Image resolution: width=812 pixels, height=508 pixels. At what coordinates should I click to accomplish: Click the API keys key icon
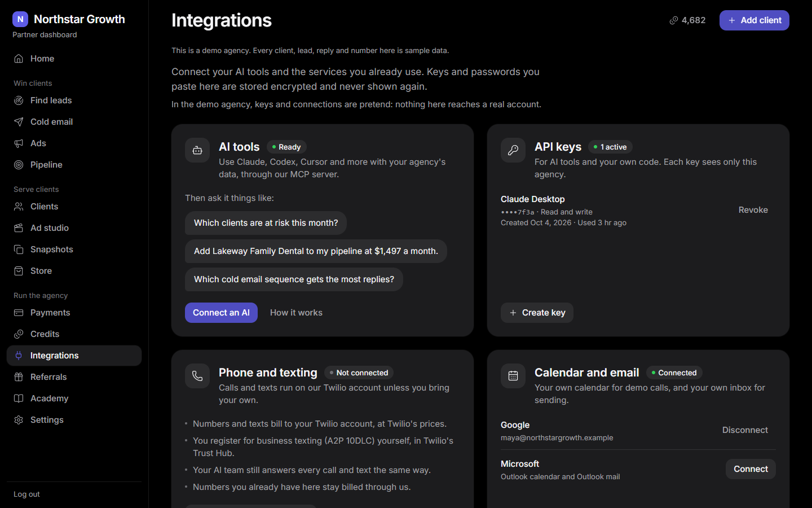(513, 150)
